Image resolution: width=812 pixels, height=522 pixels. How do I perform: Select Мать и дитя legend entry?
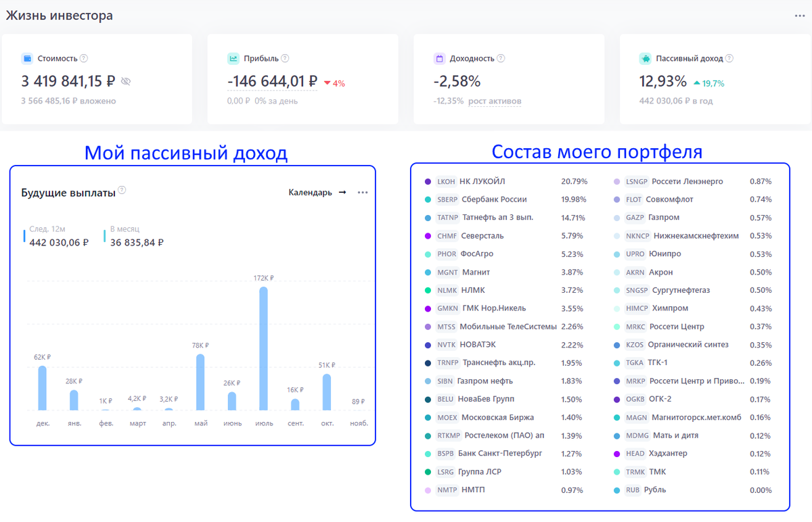coord(675,435)
